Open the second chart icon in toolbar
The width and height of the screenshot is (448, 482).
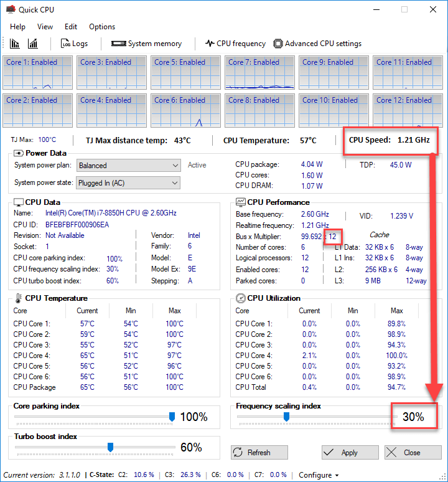(32, 44)
